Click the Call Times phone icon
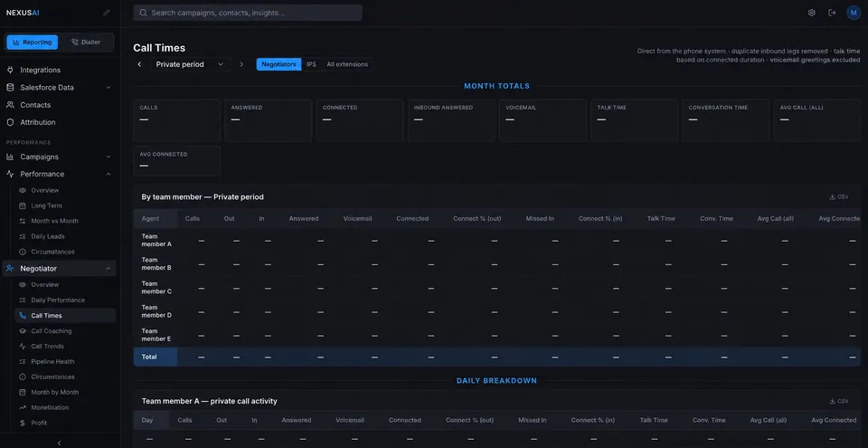 point(22,316)
